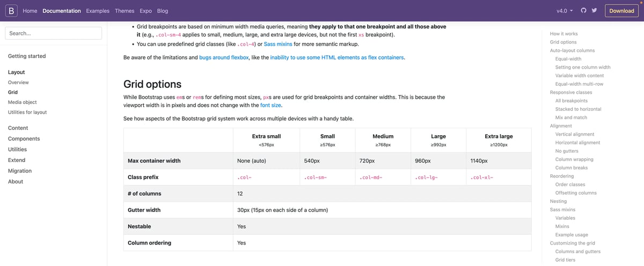Expand Getting started sidebar section
Viewport: 644px width, 266px height.
[x=27, y=56]
